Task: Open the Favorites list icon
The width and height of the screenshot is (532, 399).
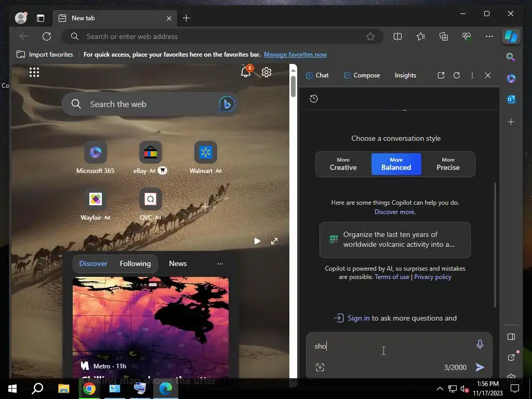Action: coord(421,36)
